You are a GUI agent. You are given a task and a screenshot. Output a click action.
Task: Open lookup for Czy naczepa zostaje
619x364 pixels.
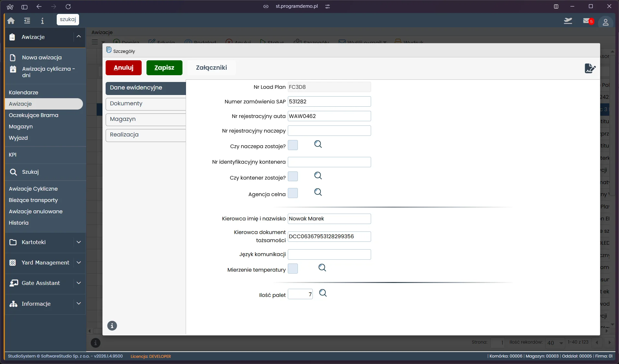coord(318,144)
